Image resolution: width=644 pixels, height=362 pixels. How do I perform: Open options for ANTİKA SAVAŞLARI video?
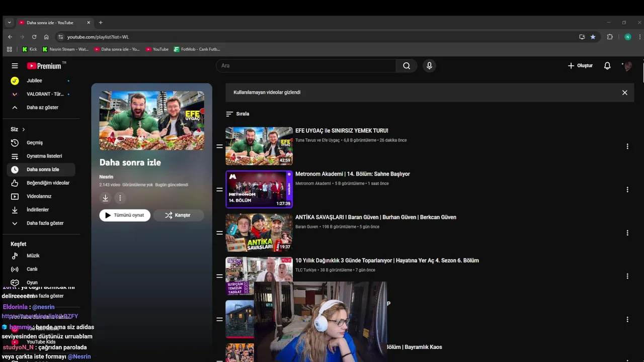pos(627,233)
